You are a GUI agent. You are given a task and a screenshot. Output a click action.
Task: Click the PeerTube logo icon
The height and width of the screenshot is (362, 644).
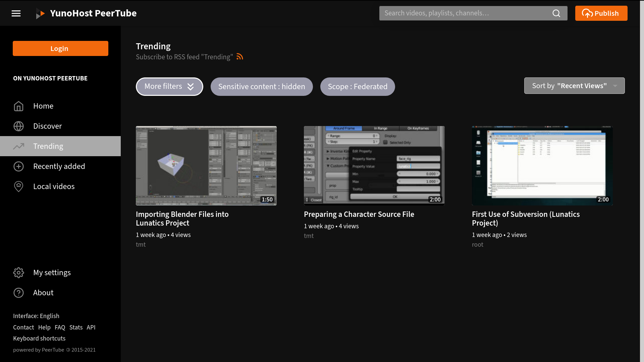tap(41, 14)
